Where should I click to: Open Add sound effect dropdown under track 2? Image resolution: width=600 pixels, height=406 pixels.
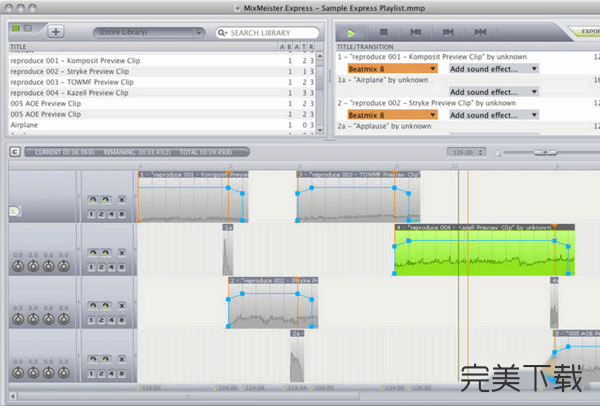[x=494, y=115]
